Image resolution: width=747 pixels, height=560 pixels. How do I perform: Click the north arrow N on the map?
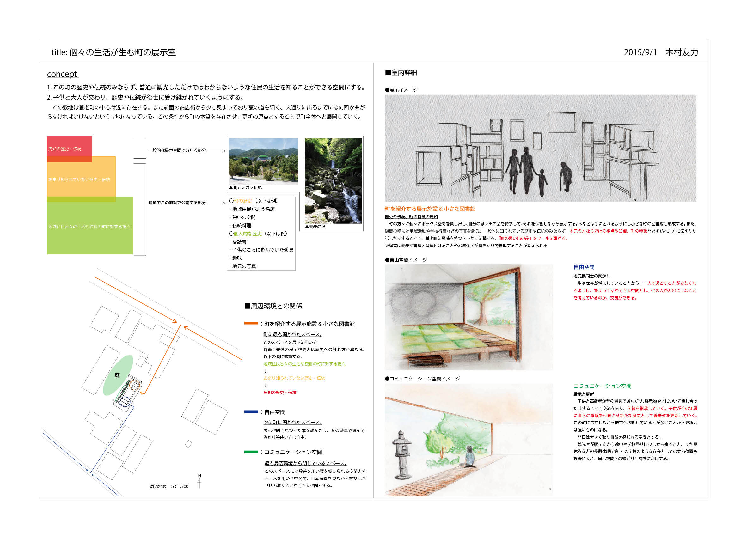(x=199, y=481)
